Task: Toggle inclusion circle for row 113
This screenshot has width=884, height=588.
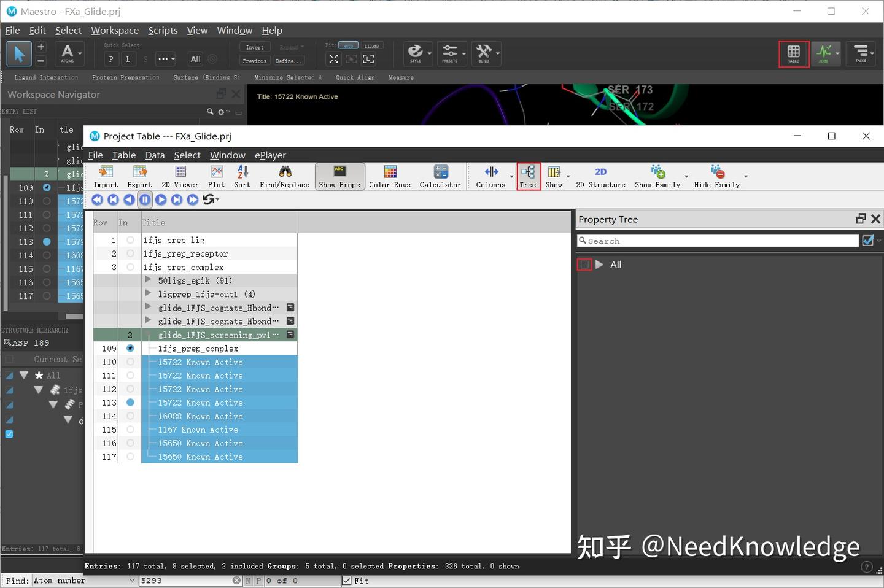Action: [130, 403]
